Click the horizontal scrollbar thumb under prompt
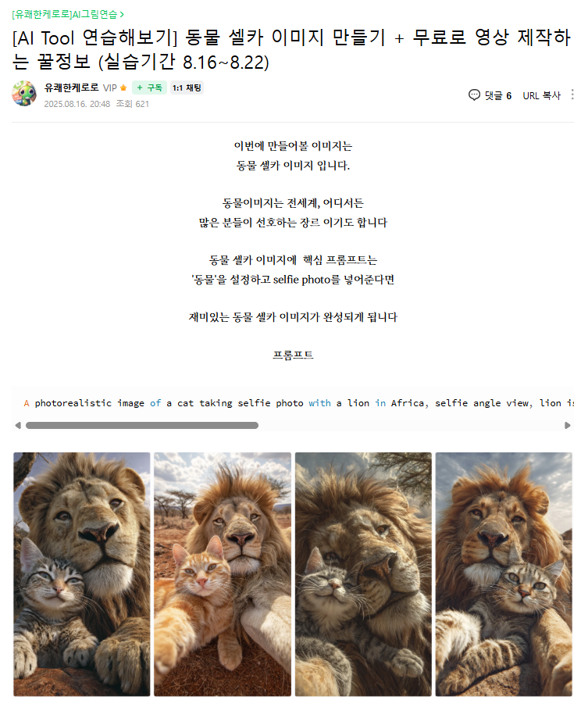 click(x=142, y=425)
